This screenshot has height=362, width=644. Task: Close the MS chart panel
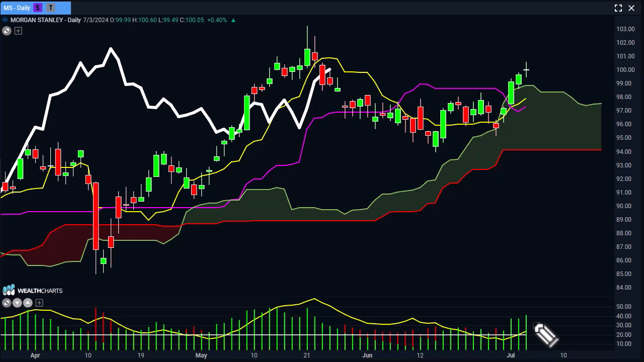tap(631, 8)
